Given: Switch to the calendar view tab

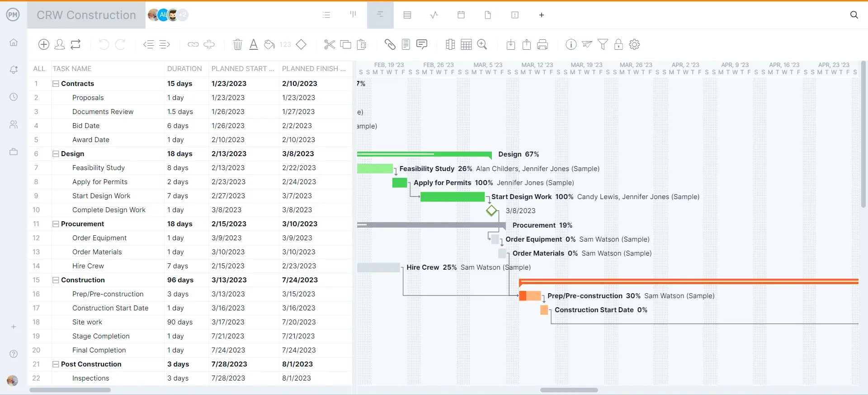Looking at the screenshot, I should tap(461, 15).
